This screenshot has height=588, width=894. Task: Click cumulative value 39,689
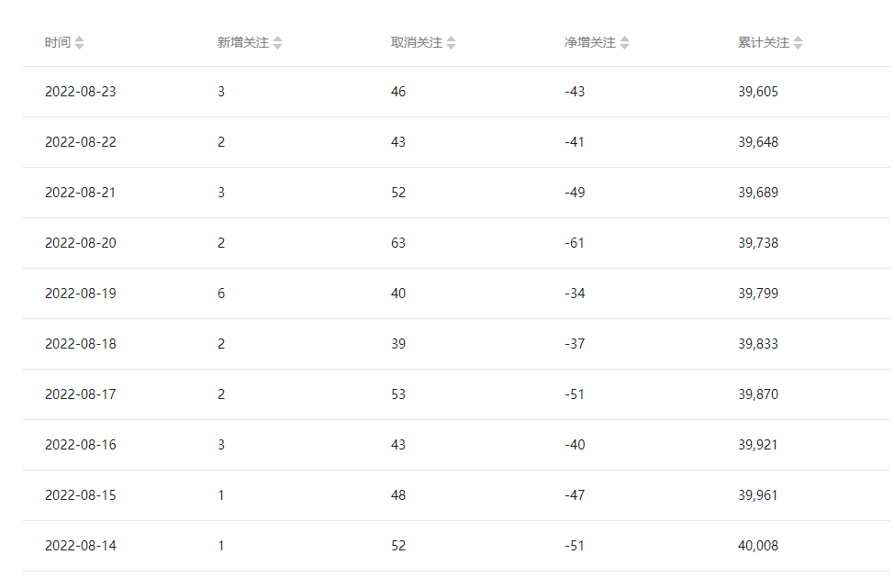point(758,193)
